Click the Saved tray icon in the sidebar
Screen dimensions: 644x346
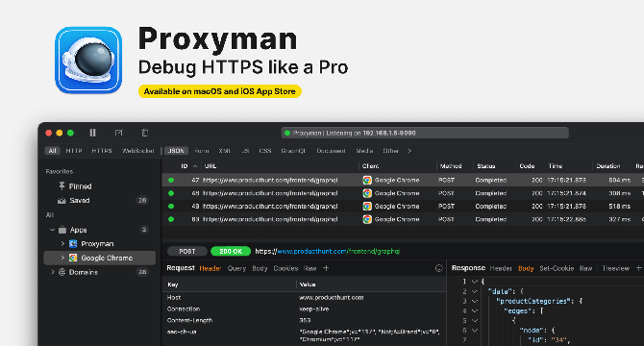tap(62, 200)
